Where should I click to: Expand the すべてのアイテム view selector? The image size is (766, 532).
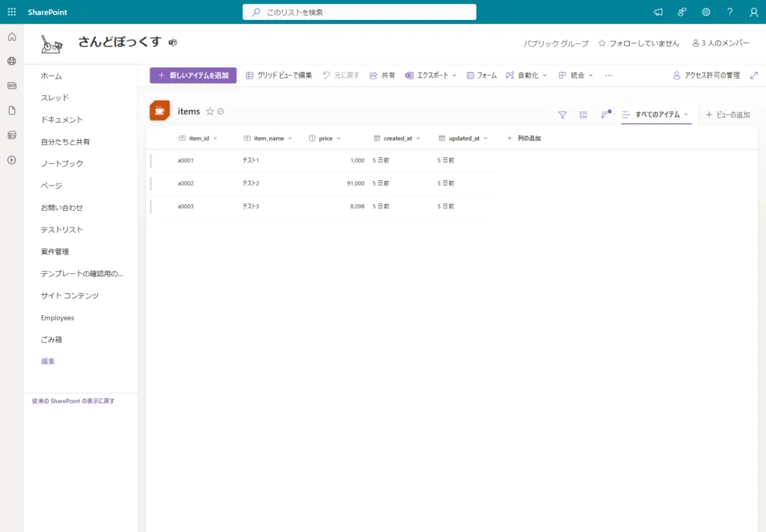click(x=656, y=114)
